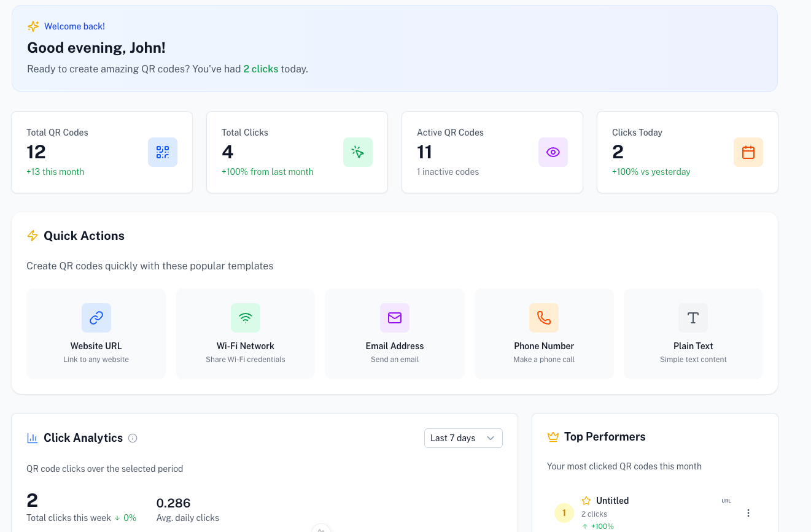Select the Plain Text template card
811x532 pixels.
693,333
